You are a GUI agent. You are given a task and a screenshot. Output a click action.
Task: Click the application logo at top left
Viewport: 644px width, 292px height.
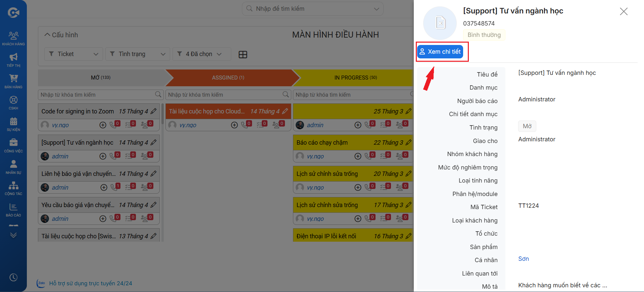pyautogui.click(x=13, y=13)
